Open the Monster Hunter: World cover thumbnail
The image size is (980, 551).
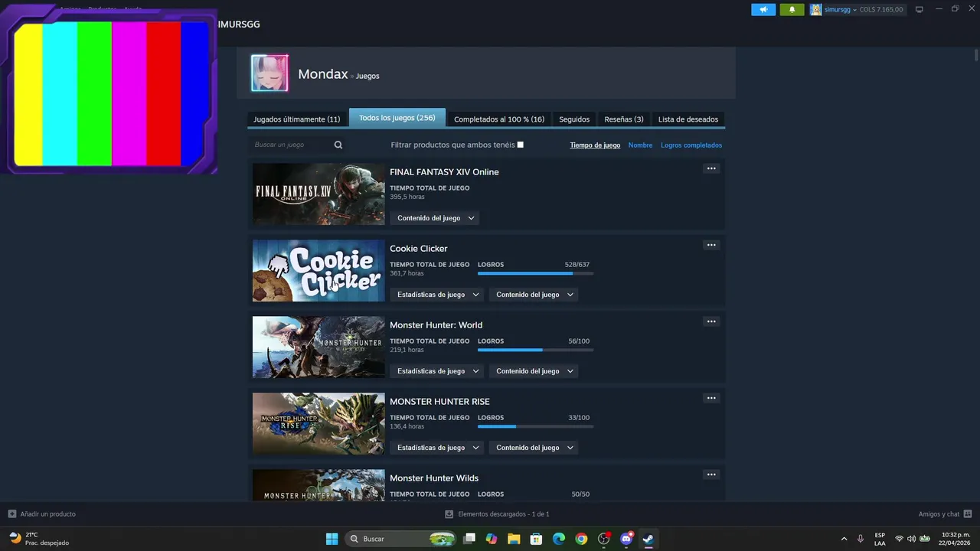click(318, 347)
